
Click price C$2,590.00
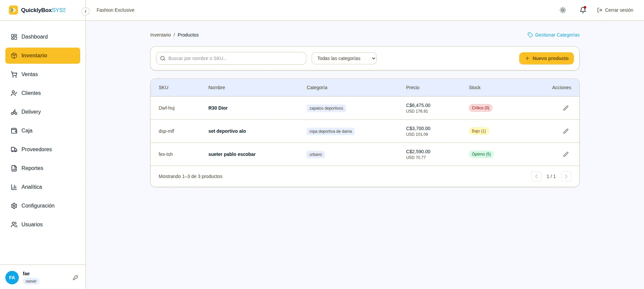point(418,152)
